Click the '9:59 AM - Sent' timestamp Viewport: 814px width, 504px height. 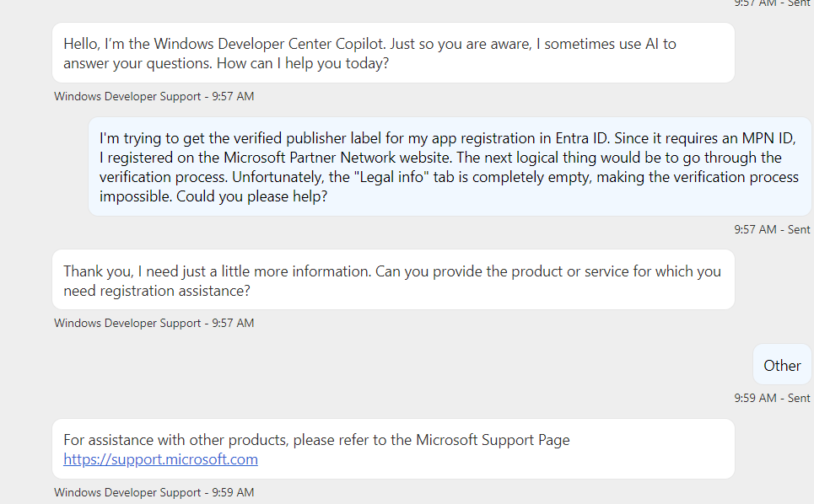click(772, 398)
